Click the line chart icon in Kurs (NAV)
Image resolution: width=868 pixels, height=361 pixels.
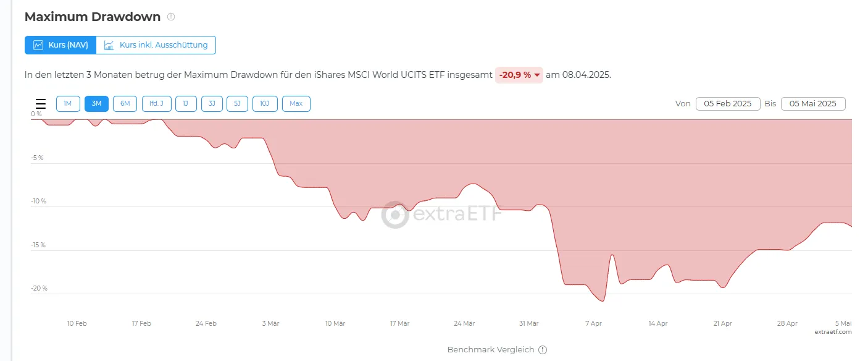38,45
